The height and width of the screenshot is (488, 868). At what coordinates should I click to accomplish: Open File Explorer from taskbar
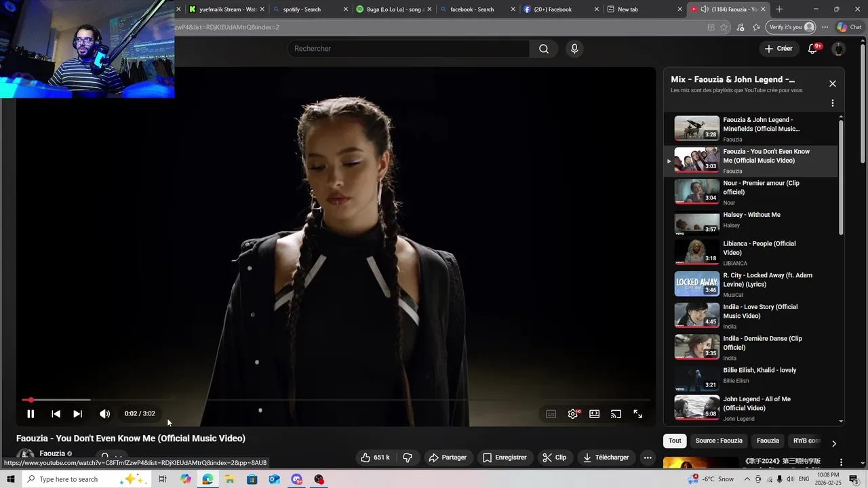(230, 479)
